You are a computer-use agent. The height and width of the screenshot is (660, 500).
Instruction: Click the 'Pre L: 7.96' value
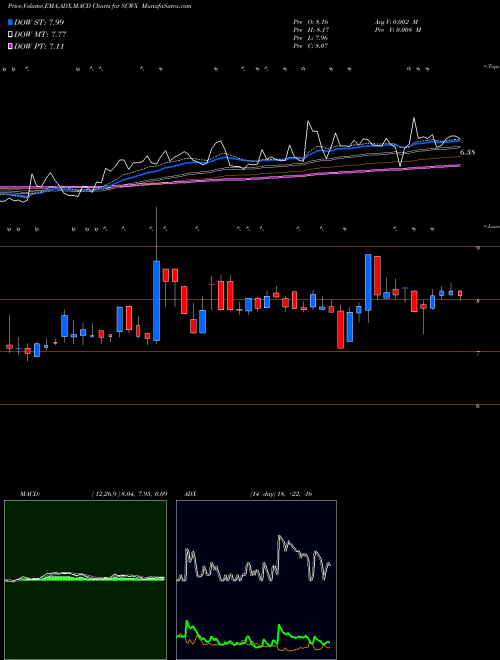(x=311, y=38)
